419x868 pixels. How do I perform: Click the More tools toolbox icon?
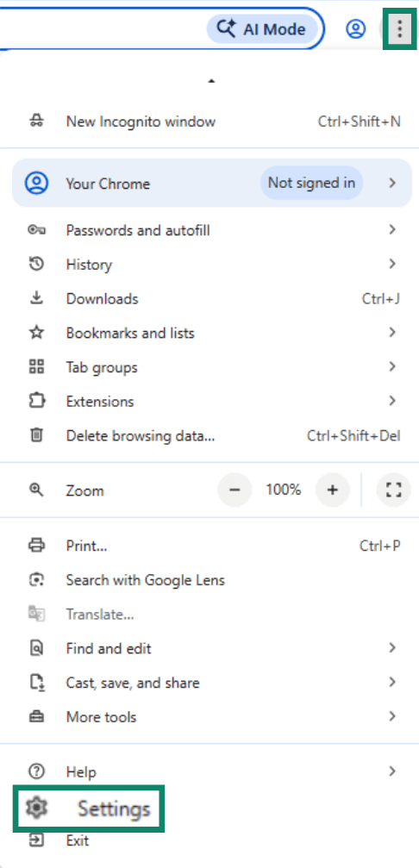[36, 717]
